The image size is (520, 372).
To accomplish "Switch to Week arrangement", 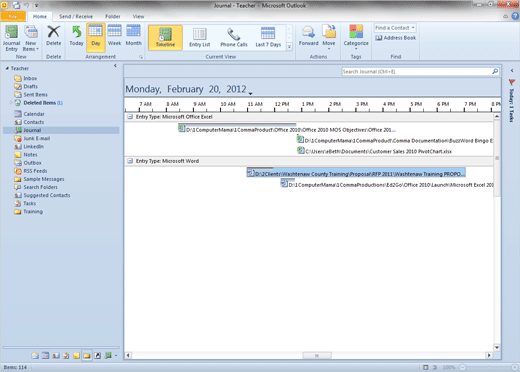I will (x=114, y=36).
